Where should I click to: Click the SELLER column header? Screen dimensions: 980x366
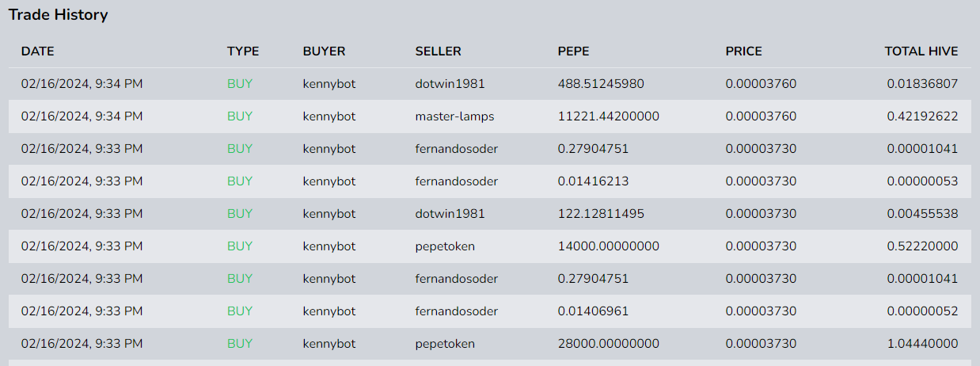(x=438, y=51)
